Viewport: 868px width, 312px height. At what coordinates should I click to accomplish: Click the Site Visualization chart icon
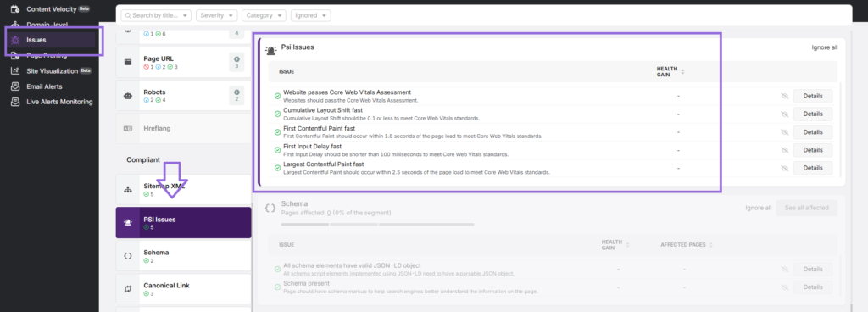pyautogui.click(x=15, y=71)
